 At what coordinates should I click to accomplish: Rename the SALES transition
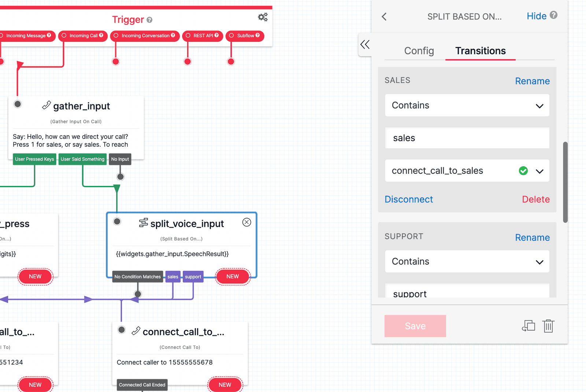click(532, 81)
